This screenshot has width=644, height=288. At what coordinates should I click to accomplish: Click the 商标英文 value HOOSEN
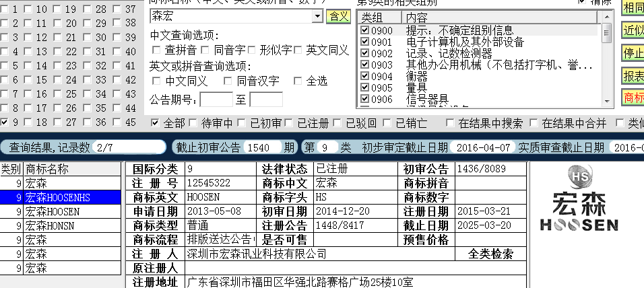pyautogui.click(x=203, y=197)
